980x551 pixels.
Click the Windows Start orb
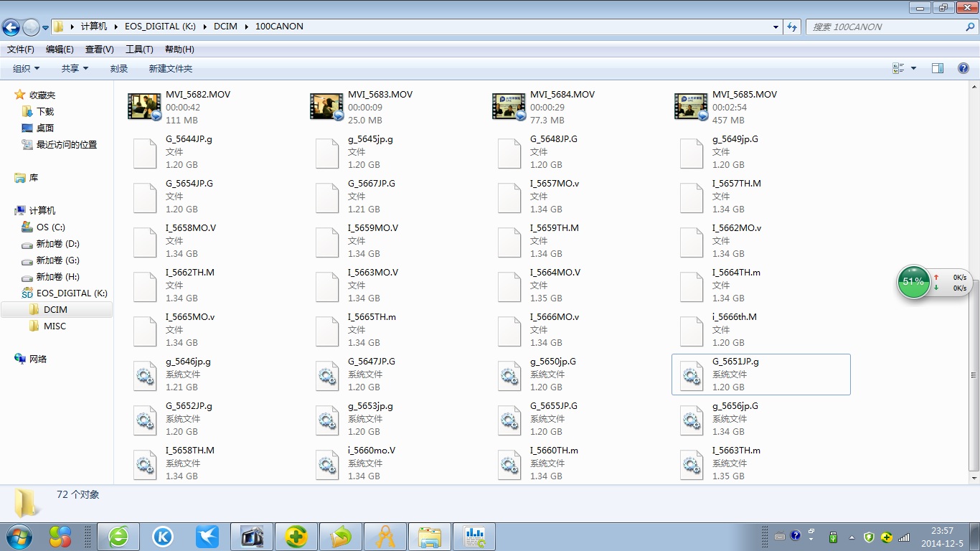[x=19, y=536]
